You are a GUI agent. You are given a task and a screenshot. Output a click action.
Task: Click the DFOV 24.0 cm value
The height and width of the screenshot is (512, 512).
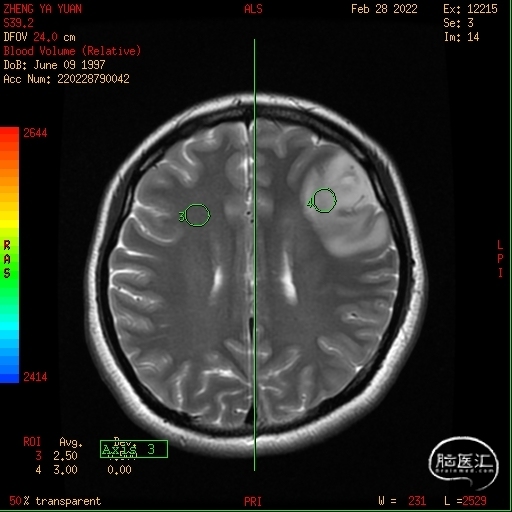coord(39,37)
